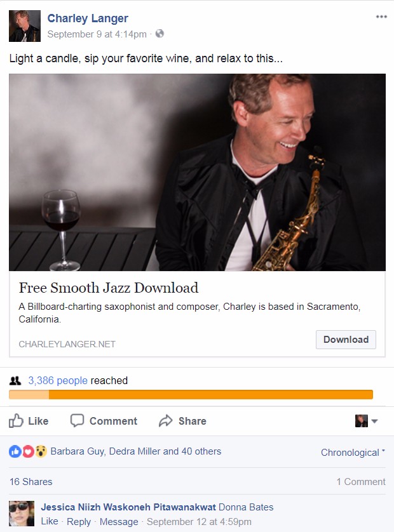394x532 pixels.
Task: Click the Share arrow icon
Action: coord(166,421)
